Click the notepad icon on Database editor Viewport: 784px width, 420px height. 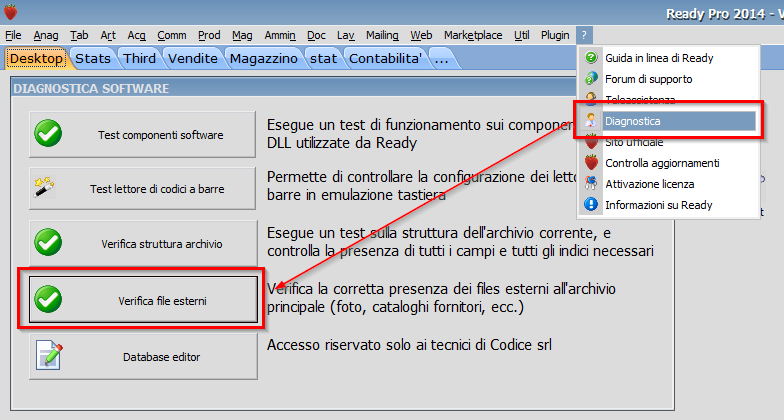tap(48, 355)
